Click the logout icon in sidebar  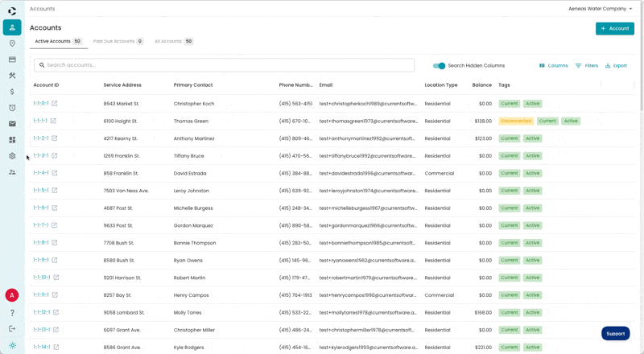click(12, 328)
